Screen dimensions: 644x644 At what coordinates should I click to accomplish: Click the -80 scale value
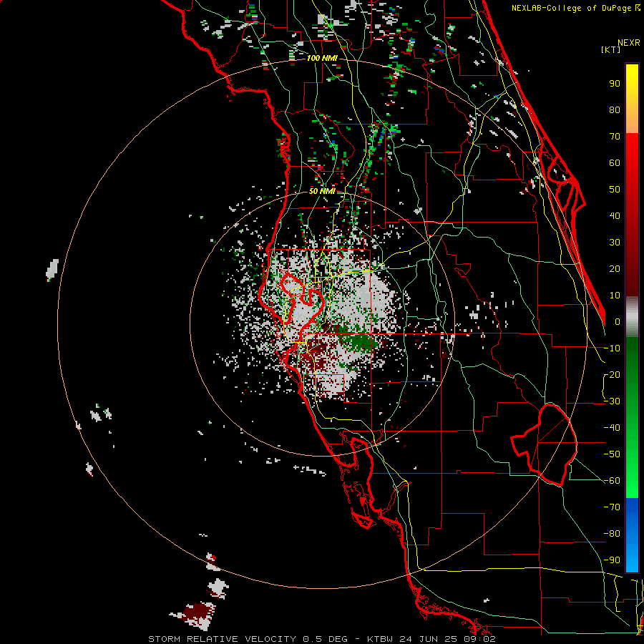click(x=612, y=534)
